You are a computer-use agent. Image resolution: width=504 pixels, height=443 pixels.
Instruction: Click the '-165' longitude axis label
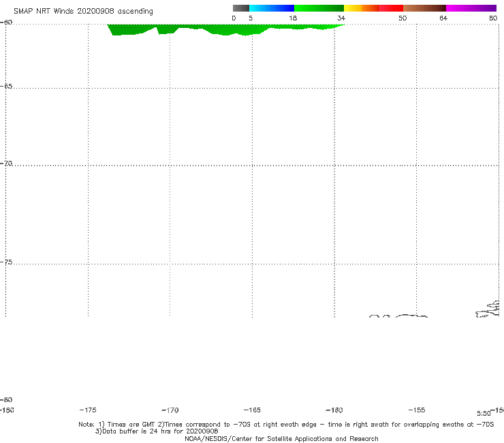252,410
